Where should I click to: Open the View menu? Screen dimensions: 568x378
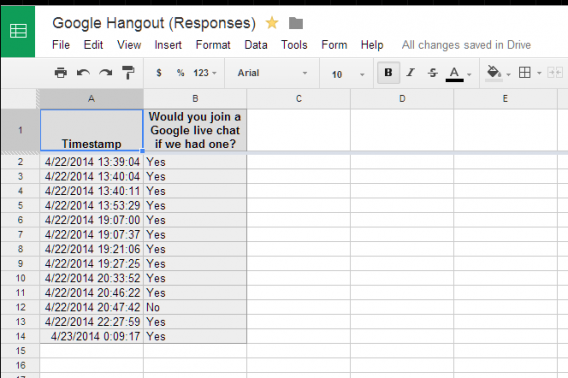coord(129,45)
